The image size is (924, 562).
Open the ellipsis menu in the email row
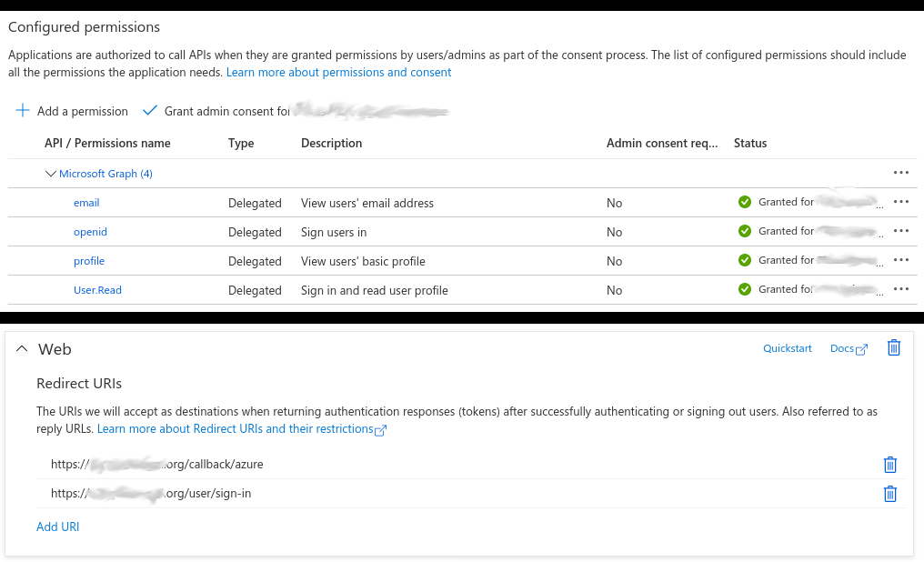click(900, 202)
